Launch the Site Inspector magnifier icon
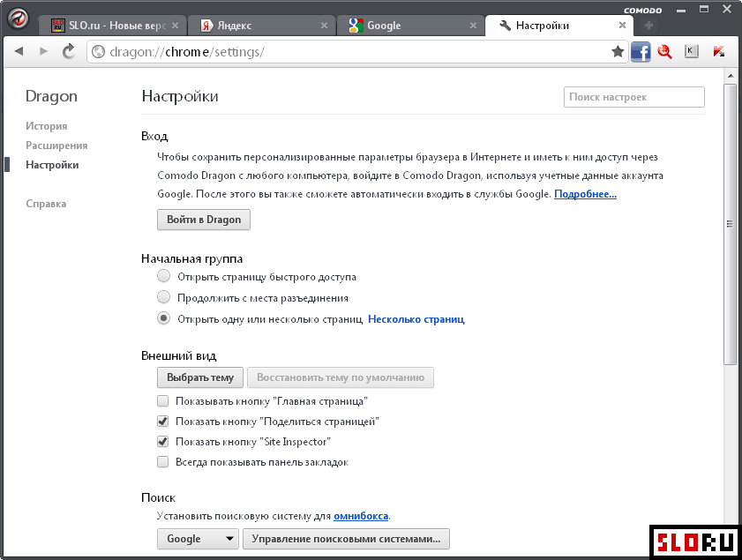 pos(665,51)
